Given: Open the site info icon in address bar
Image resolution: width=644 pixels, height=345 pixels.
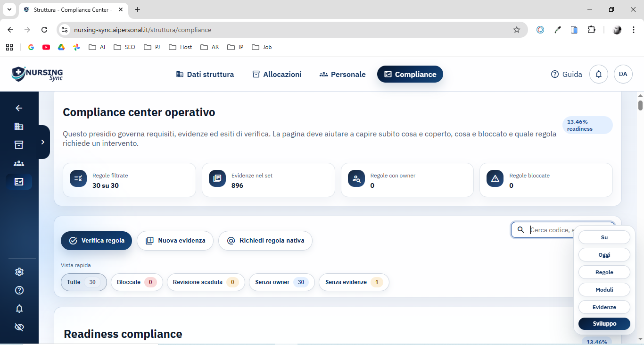Looking at the screenshot, I should click(65, 30).
